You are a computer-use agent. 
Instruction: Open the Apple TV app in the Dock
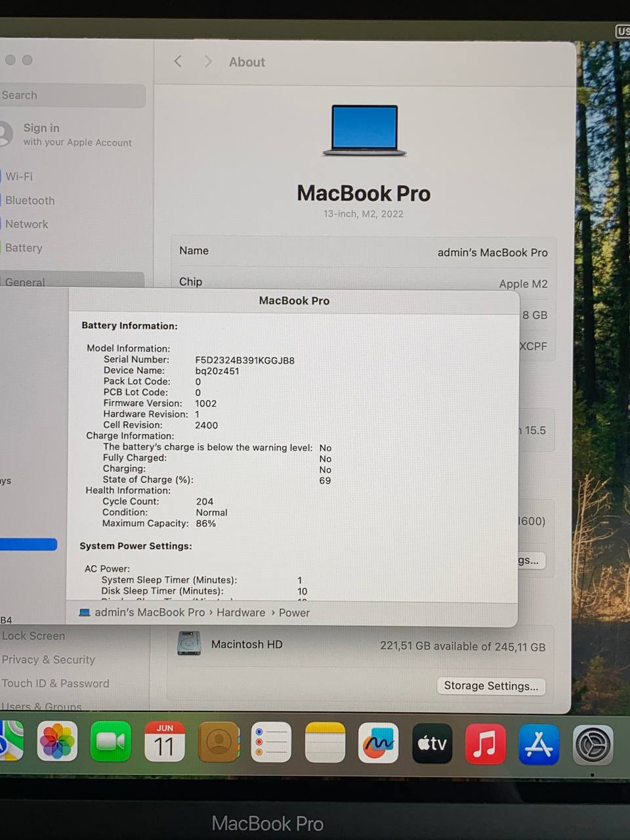432,744
